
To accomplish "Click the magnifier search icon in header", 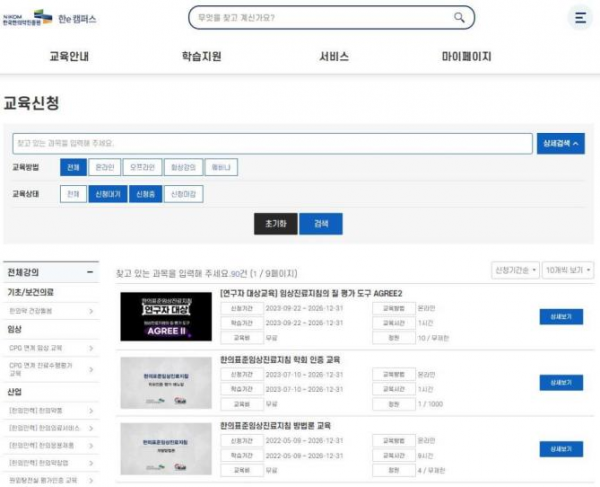I will point(459,17).
